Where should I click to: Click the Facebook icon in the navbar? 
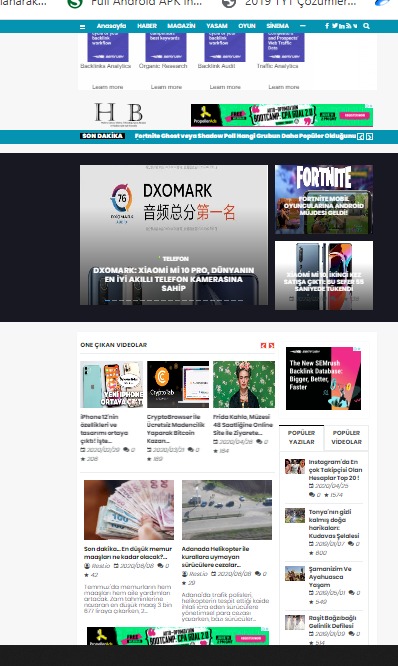(x=327, y=26)
